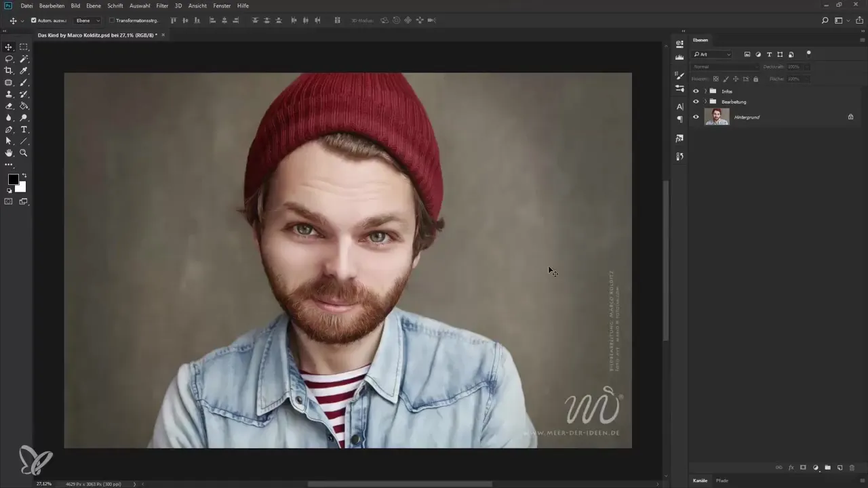Create a new layer
The height and width of the screenshot is (488, 868).
840,468
